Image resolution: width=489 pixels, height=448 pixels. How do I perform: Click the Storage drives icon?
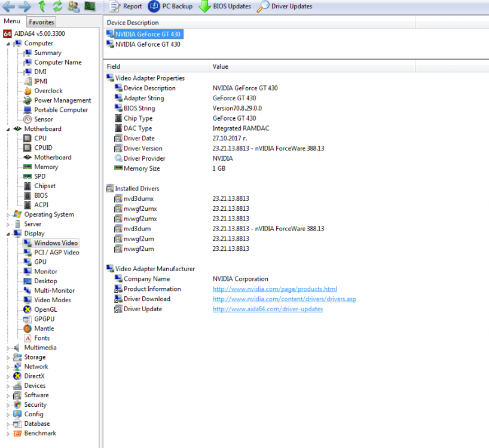pos(17,357)
